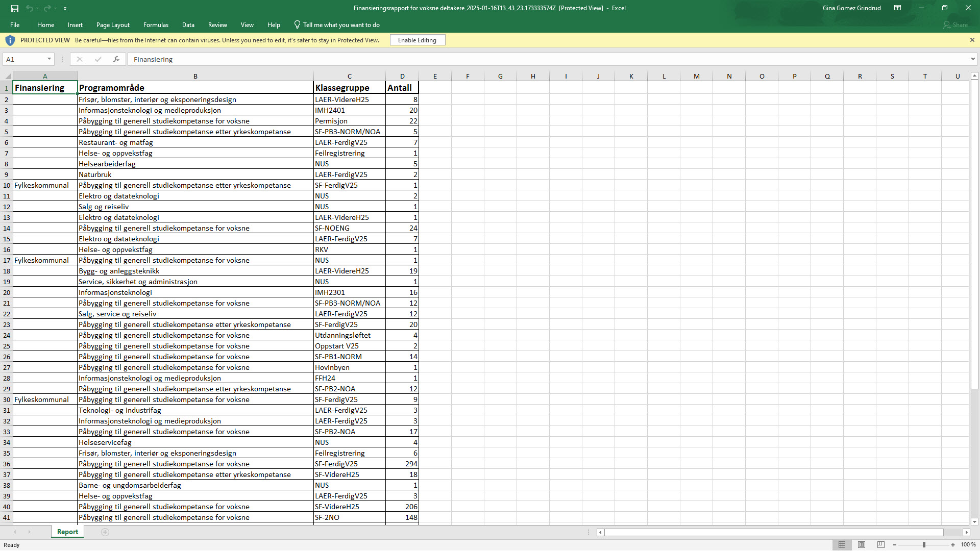The width and height of the screenshot is (980, 551).
Task: Select the SF-2NO cell
Action: click(x=350, y=517)
